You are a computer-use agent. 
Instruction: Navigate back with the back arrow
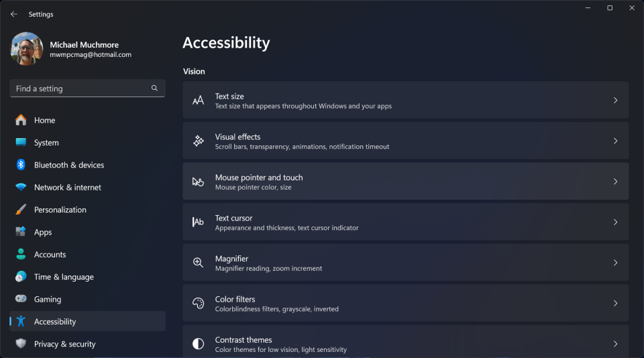[14, 14]
